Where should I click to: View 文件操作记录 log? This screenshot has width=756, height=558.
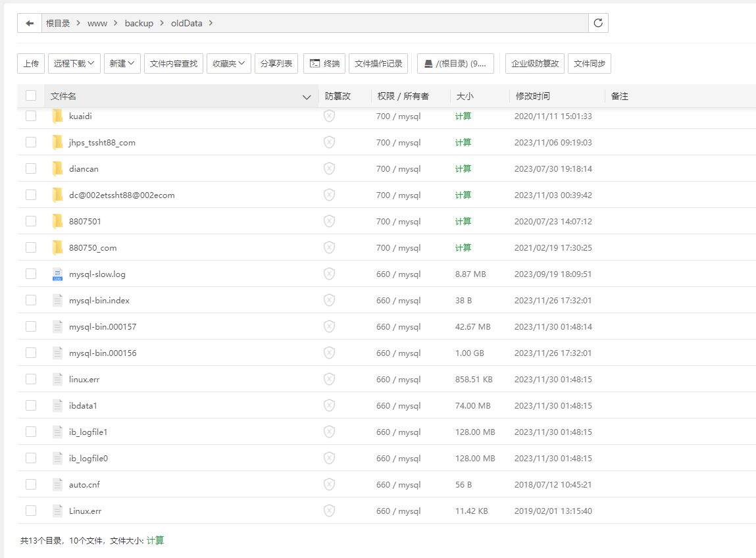pyautogui.click(x=378, y=64)
